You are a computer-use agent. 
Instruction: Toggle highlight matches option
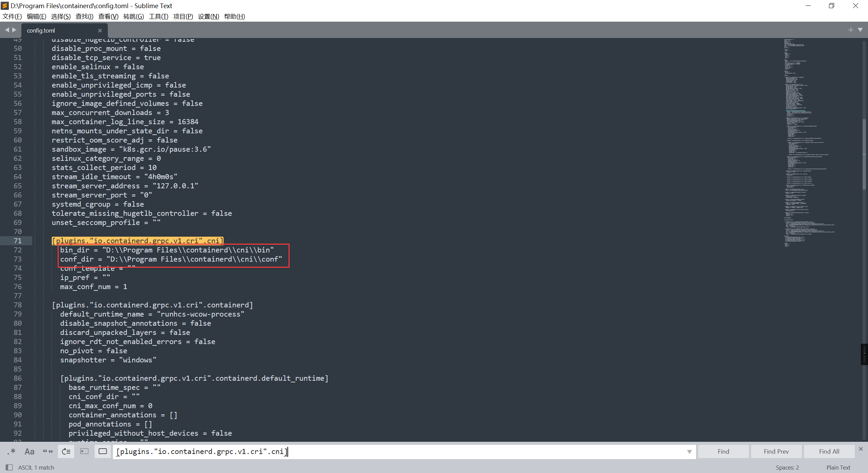102,451
